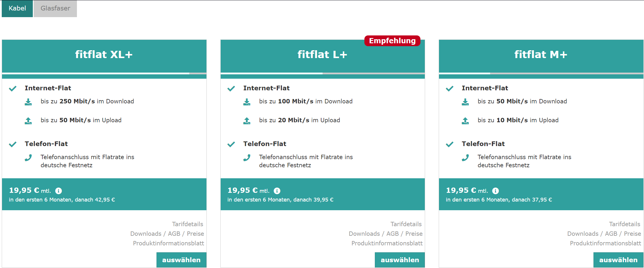Screen dimensions: 644x268
Task: Select the Kabel tab
Action: point(17,8)
